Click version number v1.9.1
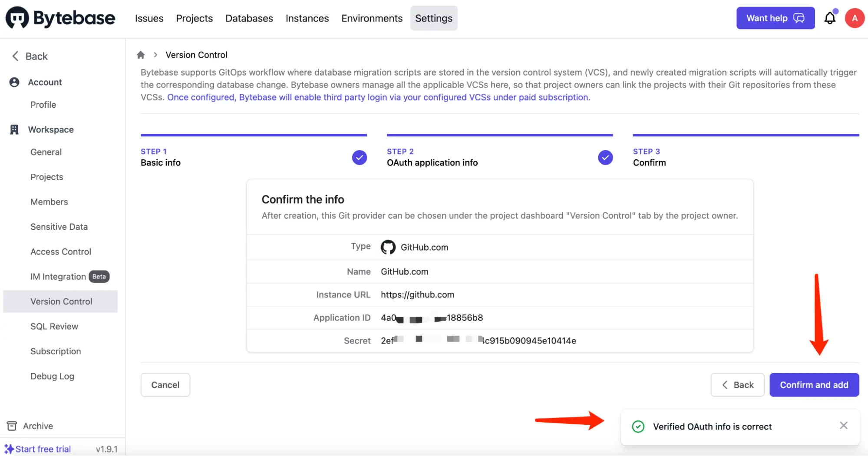868x456 pixels. click(106, 449)
